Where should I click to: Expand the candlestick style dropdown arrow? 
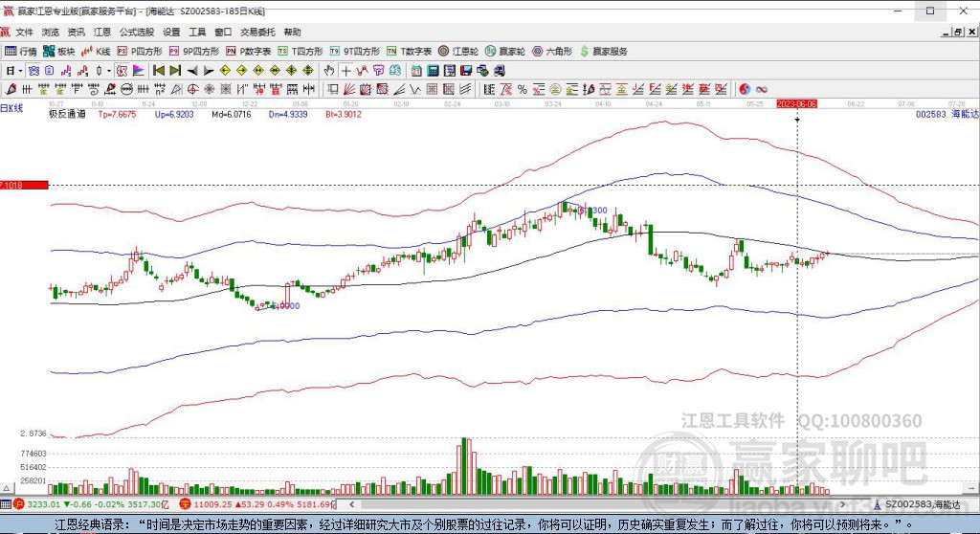(x=109, y=71)
